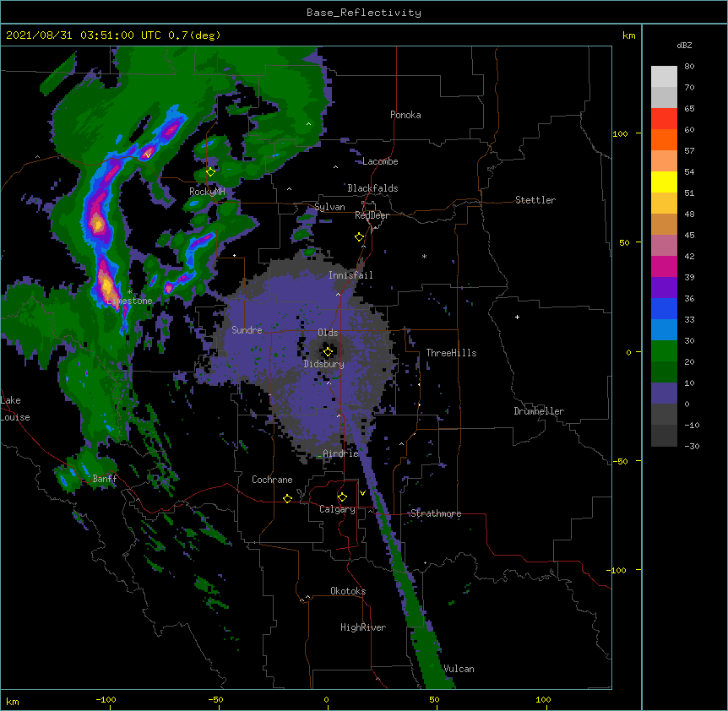Viewport: 728px width, 711px height.
Task: Click the dark gray -10 dBZ legend swatch
Action: 664,436
